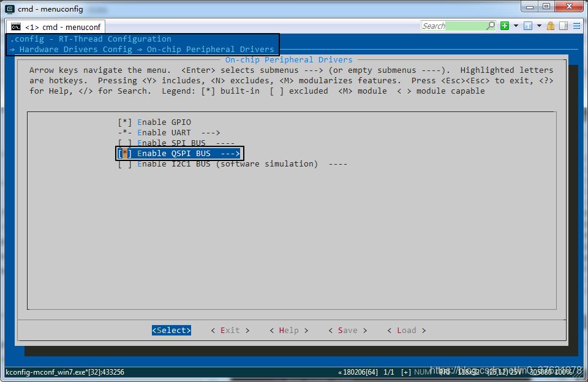Screen dimensions: 588x382
Task: Click the Load button
Action: 407,330
